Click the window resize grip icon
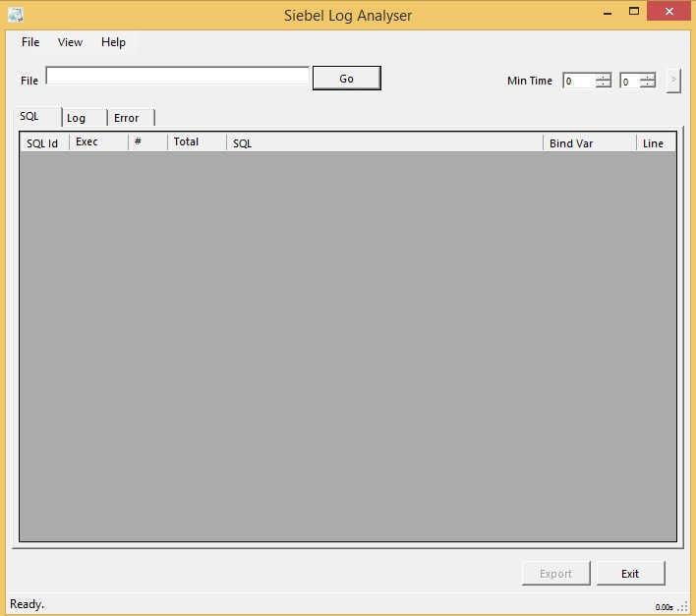Screen dimensions: 696x616 pyautogui.click(x=682, y=607)
